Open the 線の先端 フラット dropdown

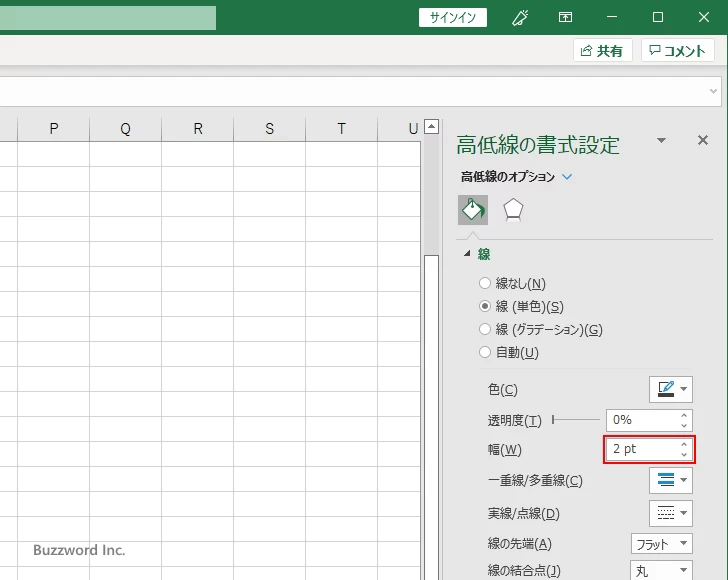point(662,544)
